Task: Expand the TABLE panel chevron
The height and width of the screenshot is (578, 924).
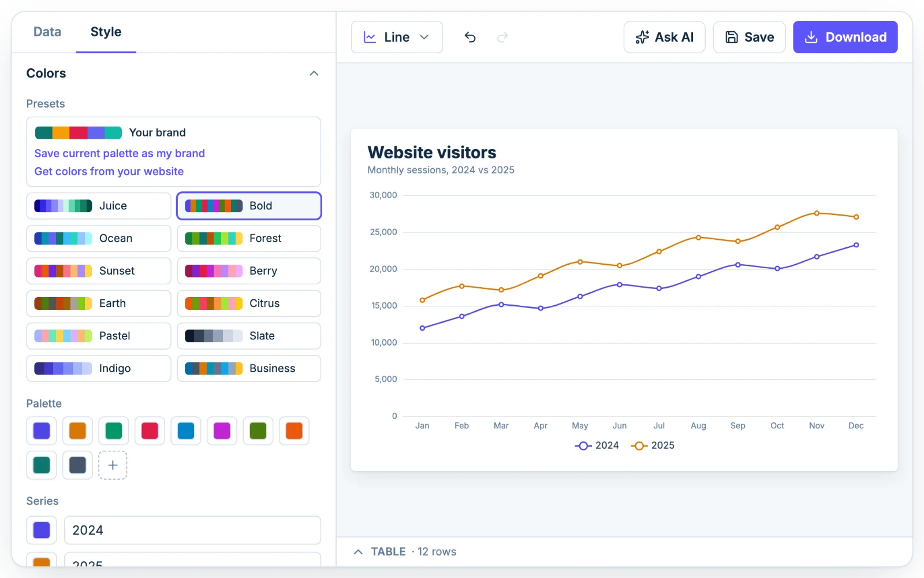Action: click(x=358, y=552)
